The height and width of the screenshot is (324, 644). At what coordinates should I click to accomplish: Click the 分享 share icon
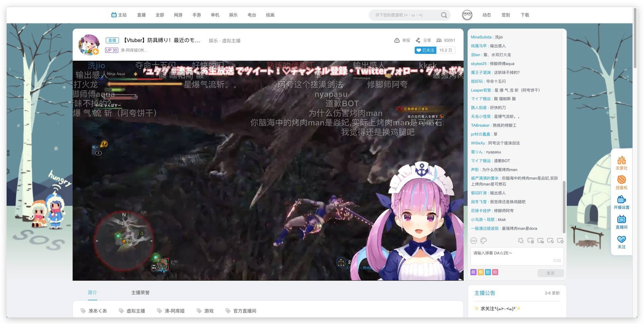pyautogui.click(x=423, y=40)
